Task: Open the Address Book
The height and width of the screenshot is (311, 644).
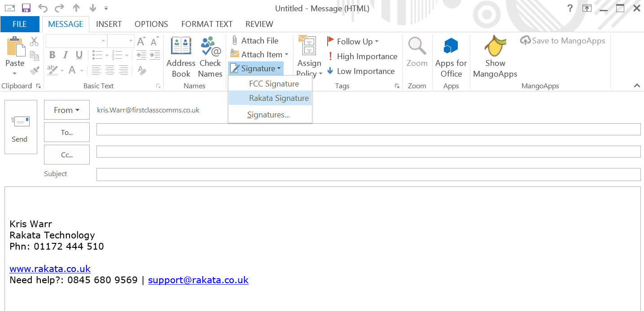Action: point(181,57)
